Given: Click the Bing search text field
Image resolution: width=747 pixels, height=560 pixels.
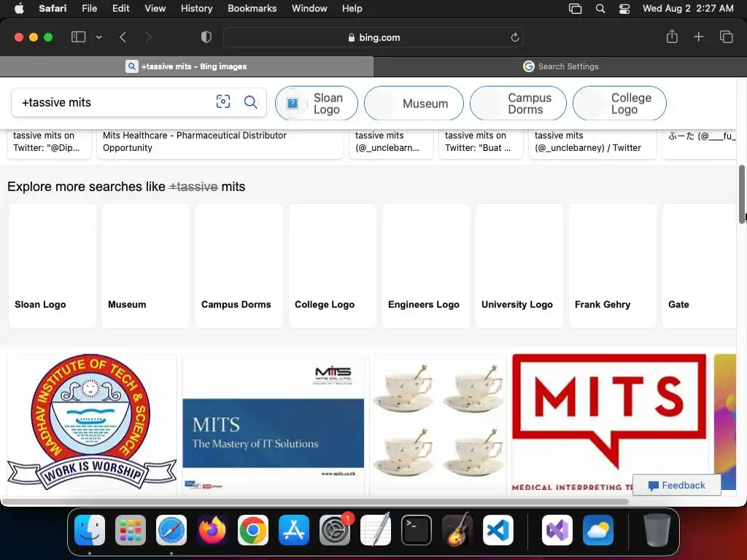Looking at the screenshot, I should point(115,102).
